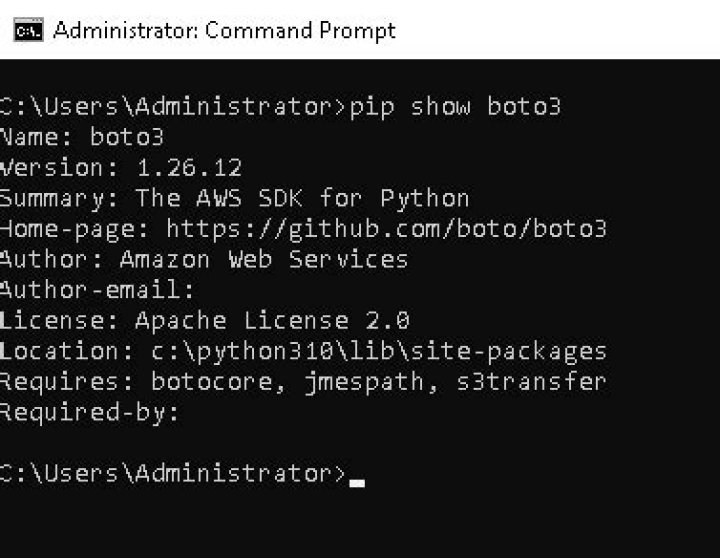Click the Administrator: Command Prompt window title
This screenshot has width=720, height=558.
tap(225, 30)
